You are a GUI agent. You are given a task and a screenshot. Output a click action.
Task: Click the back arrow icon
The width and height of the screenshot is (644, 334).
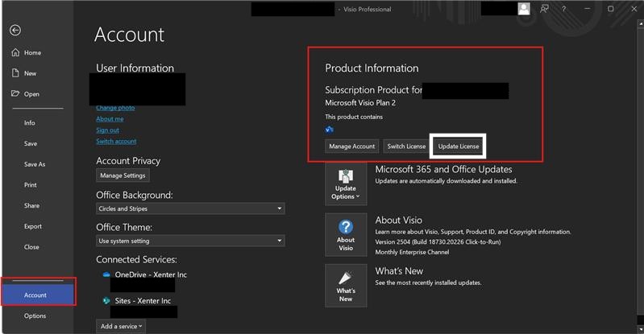click(x=15, y=30)
